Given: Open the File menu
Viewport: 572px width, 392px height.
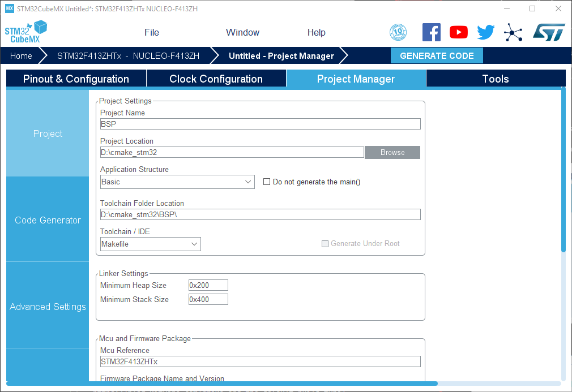Looking at the screenshot, I should coord(152,32).
